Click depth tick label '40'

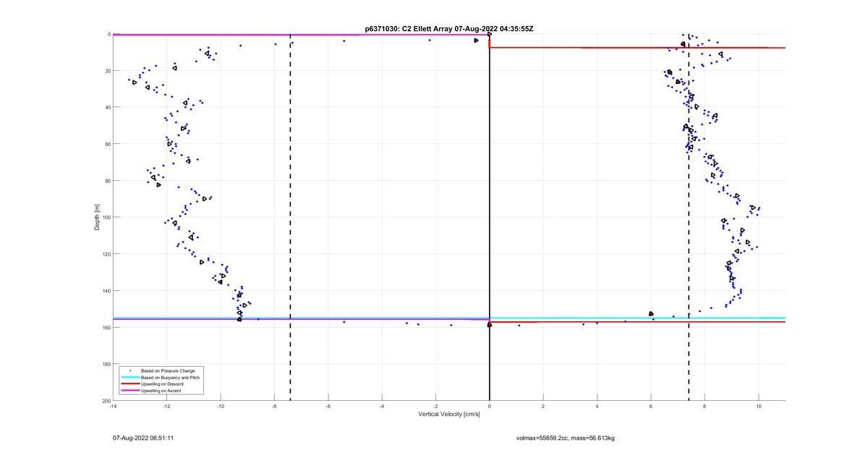pos(107,107)
